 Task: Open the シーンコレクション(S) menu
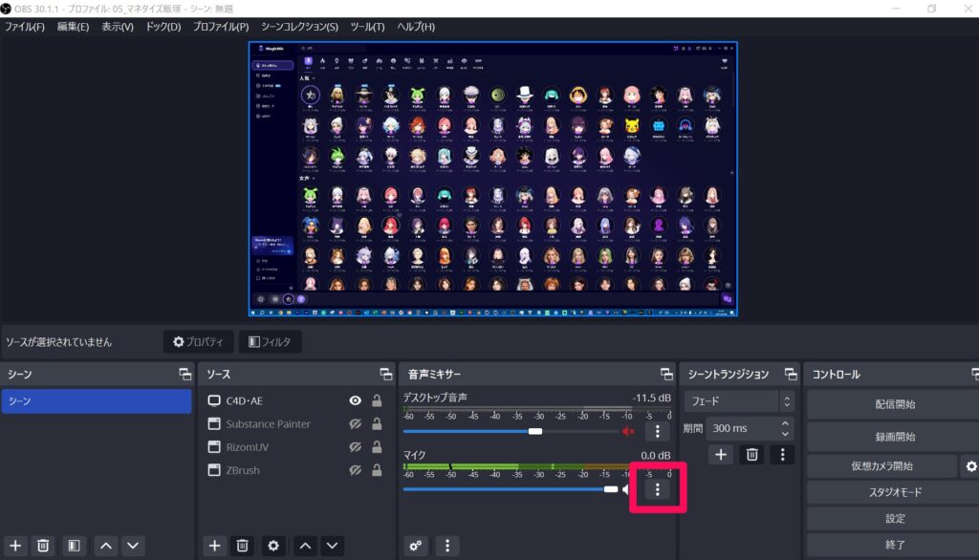point(299,27)
